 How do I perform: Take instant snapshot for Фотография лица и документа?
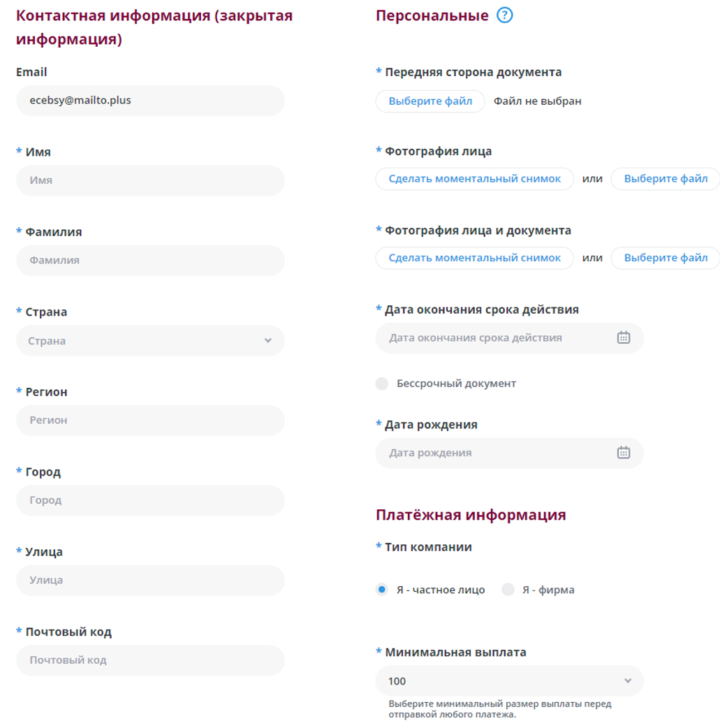pyautogui.click(x=474, y=258)
